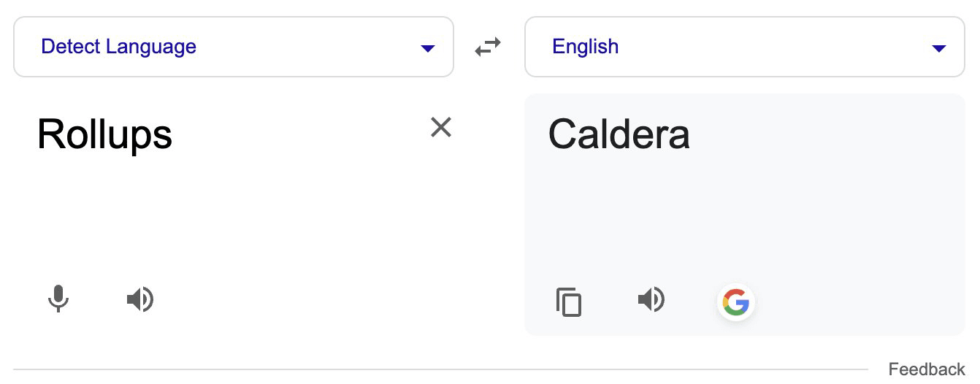Open in Google Translate via G icon
The image size is (980, 384).
coord(736,302)
